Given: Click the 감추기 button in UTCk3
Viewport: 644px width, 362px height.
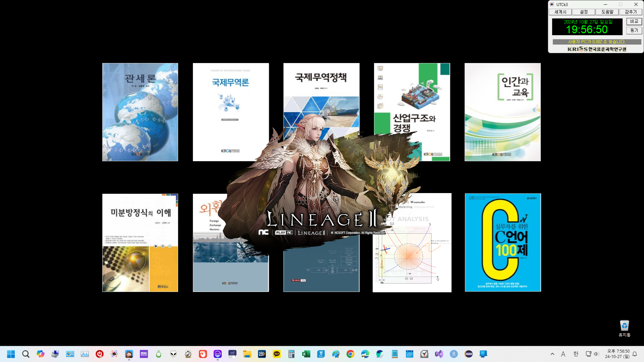Looking at the screenshot, I should point(631,12).
